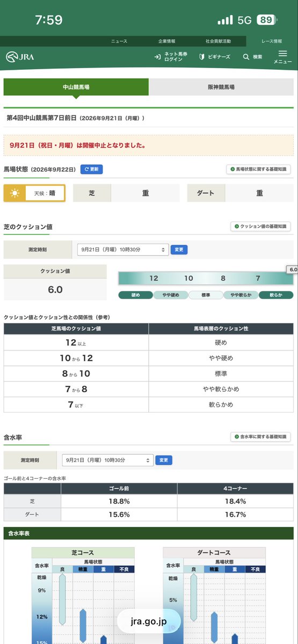Tap the 12以上 table row
This screenshot has height=644, width=298.
pyautogui.click(x=149, y=342)
